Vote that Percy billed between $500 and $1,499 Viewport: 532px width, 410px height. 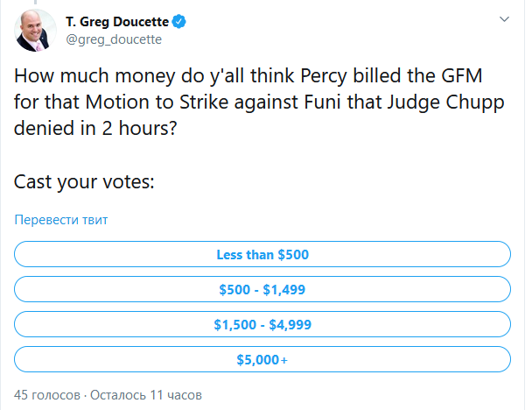tap(262, 289)
